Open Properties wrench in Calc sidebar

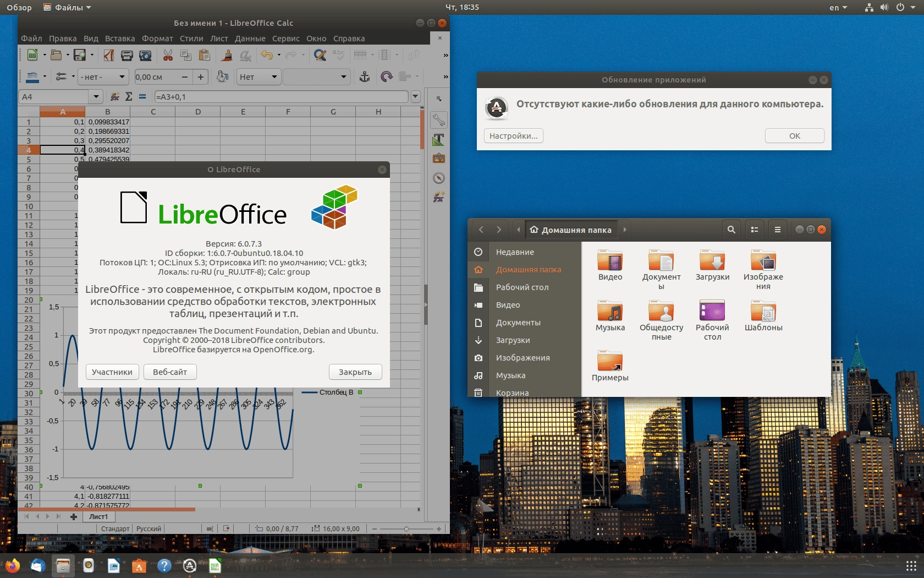coord(438,120)
